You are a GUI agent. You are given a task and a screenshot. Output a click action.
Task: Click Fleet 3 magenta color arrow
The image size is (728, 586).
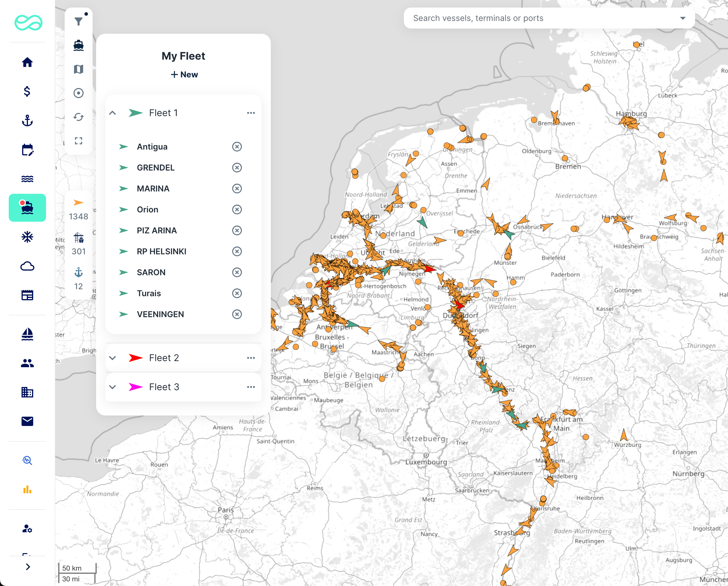(x=135, y=387)
